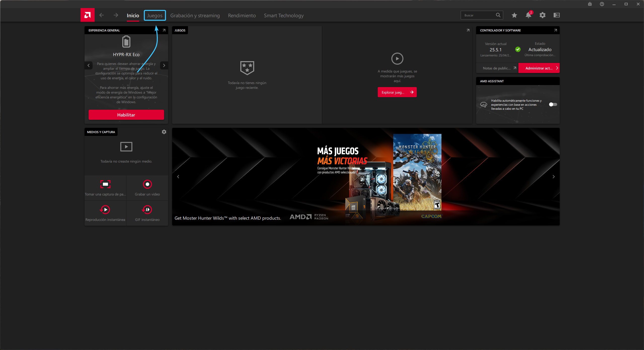The height and width of the screenshot is (350, 644).
Task: Show previous experience profile
Action: pos(88,65)
